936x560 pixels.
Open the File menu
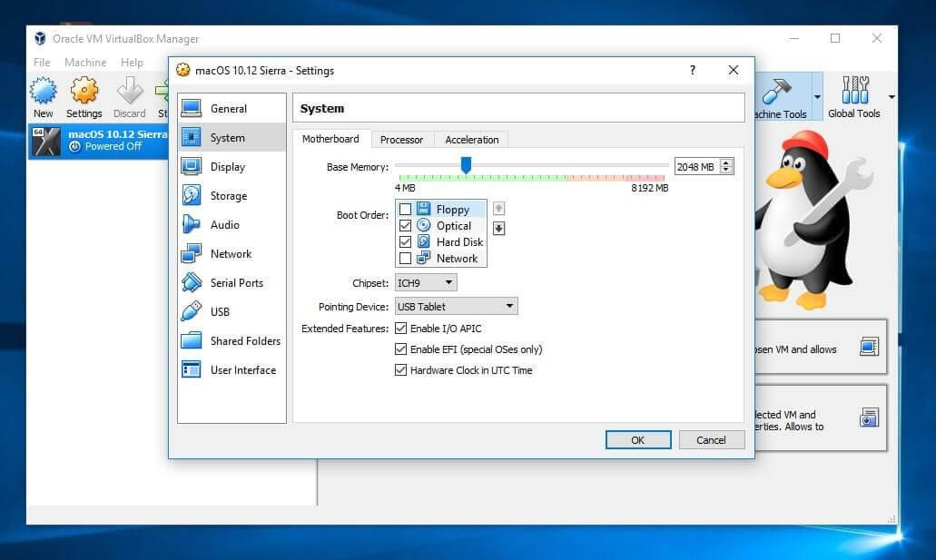pos(42,62)
